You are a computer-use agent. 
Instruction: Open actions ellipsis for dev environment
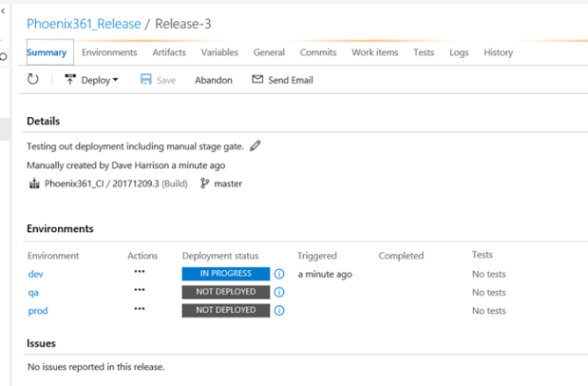pyautogui.click(x=140, y=273)
